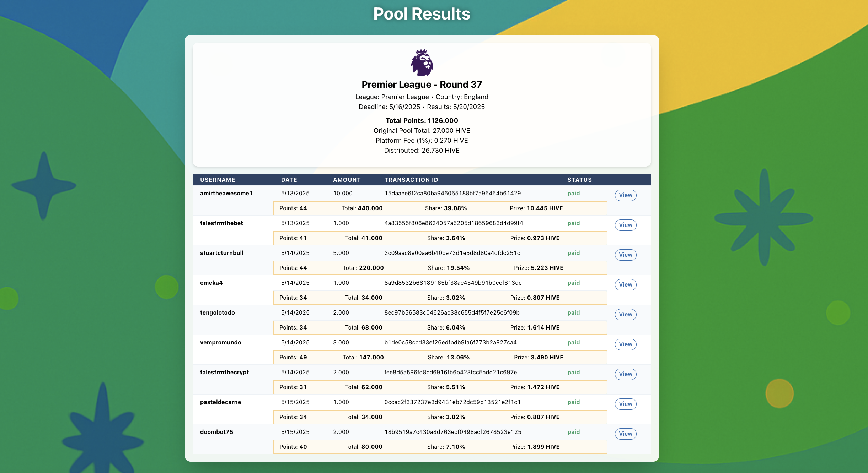The width and height of the screenshot is (868, 473).
Task: Open View for talesfrmthecrypt entry
Action: tap(626, 374)
